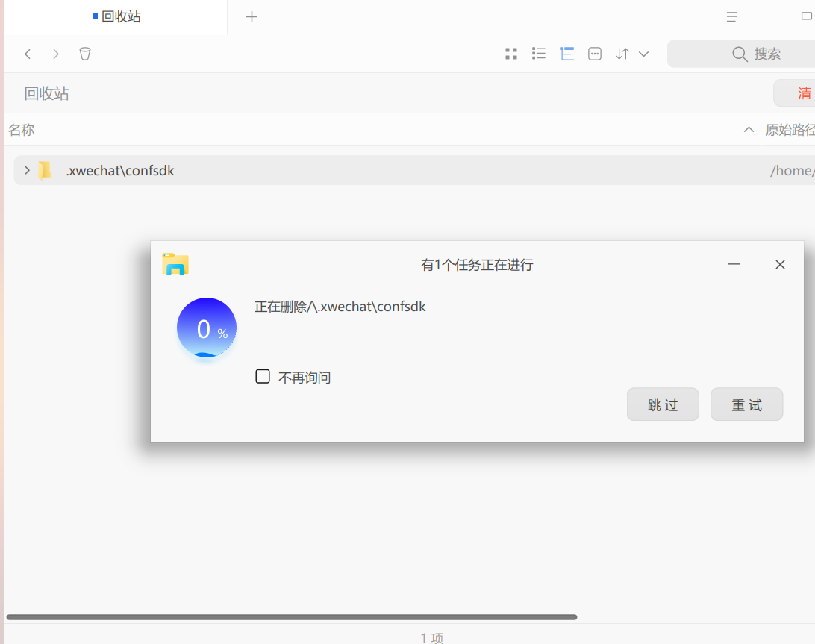Go forward with the right arrow
815x644 pixels.
pos(56,54)
